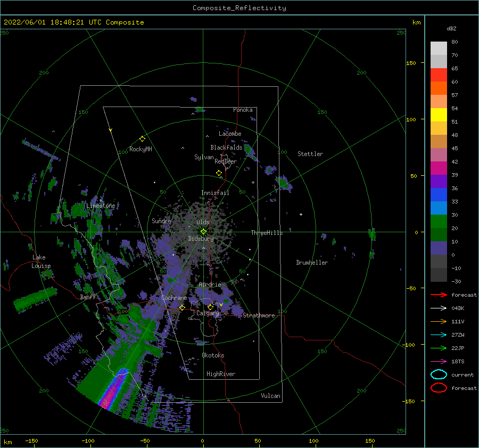479x448 pixels.
Task: Click the 18TS legend label
Action: click(x=458, y=362)
